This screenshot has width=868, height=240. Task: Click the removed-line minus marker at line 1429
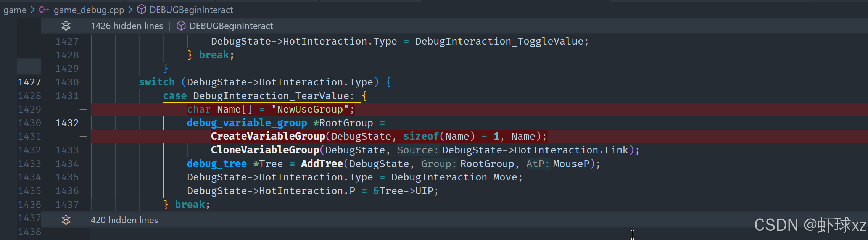(x=83, y=109)
